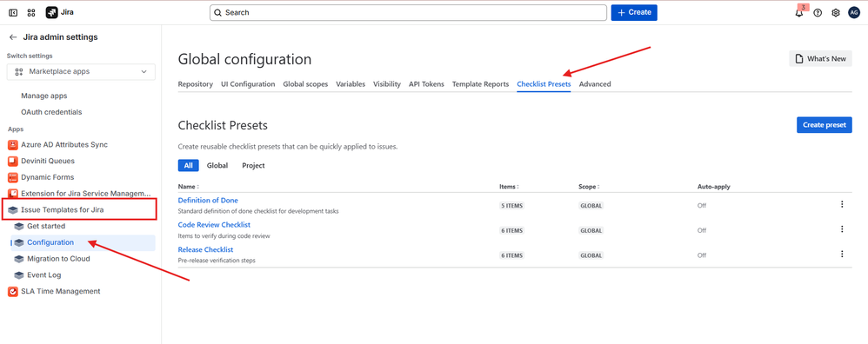Open Configuration under Issue Templates
868x344 pixels.
point(50,242)
